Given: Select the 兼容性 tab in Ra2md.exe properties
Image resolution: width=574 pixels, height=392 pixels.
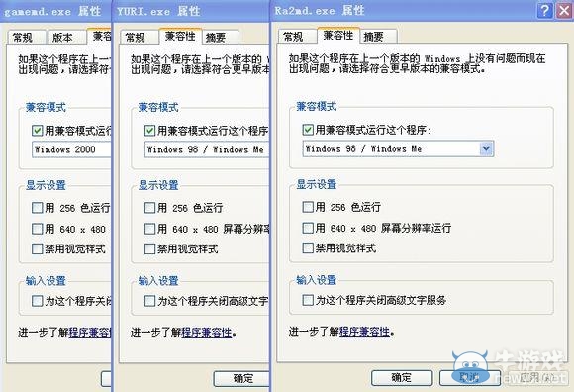Looking at the screenshot, I should point(338,36).
